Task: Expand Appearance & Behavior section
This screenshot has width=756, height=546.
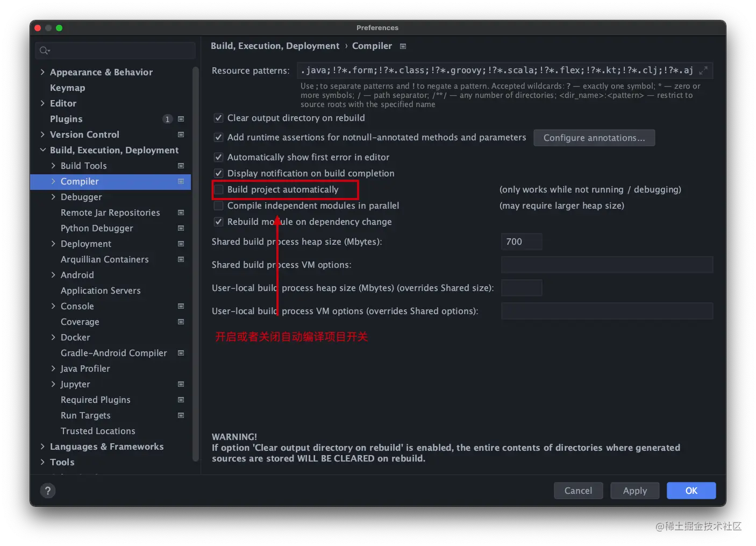Action: tap(42, 72)
